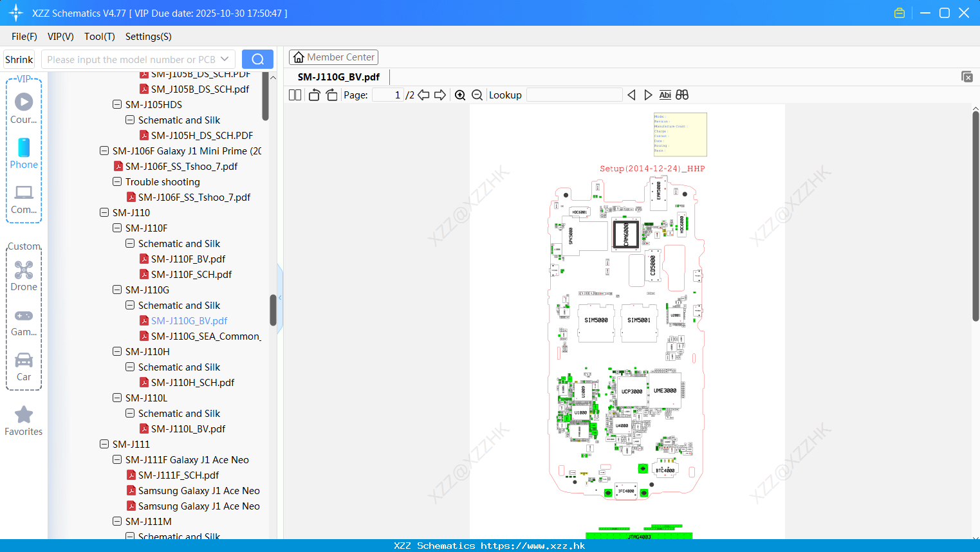Open SM-J110H_SCH.pdf in the tree
Image resolution: width=980 pixels, height=552 pixels.
point(192,382)
